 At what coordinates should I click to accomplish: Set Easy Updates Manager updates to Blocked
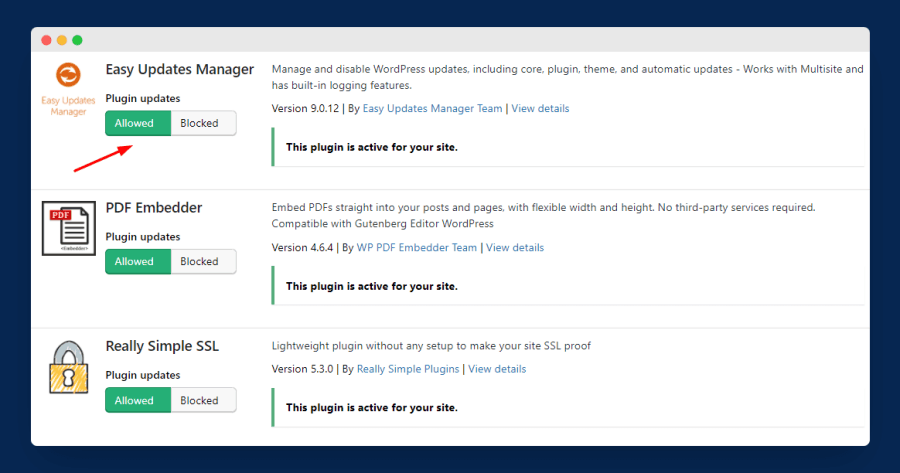pos(203,123)
